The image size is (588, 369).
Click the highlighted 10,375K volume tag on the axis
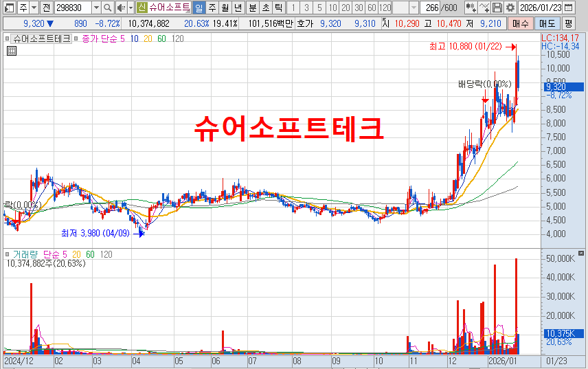pyautogui.click(x=564, y=333)
